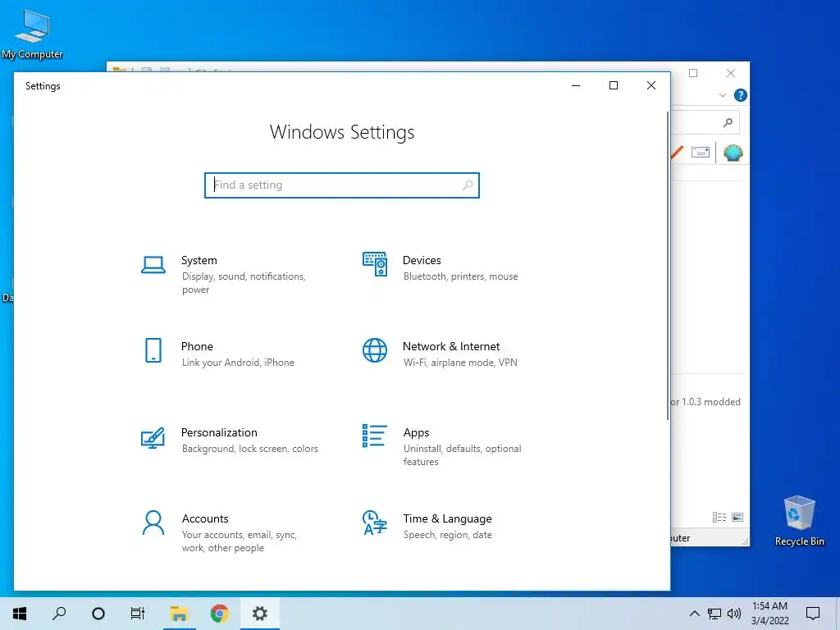Click 'Link your Android, iPhone' description

[x=238, y=363]
